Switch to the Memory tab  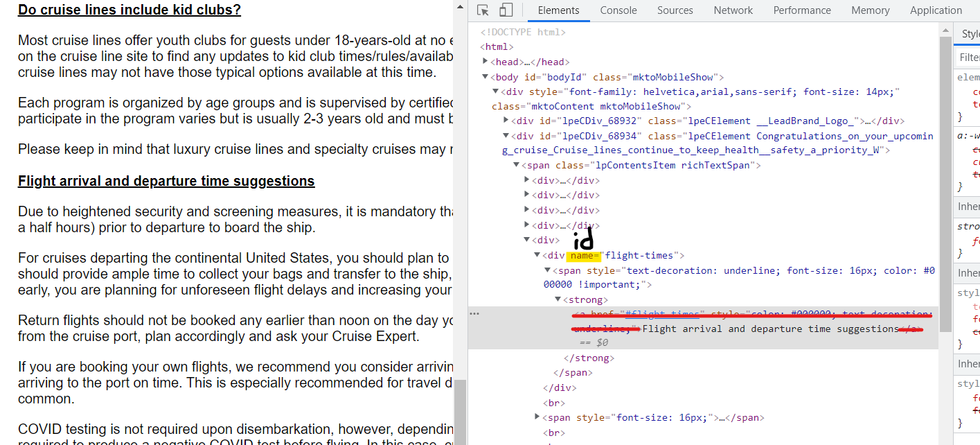[x=870, y=10]
